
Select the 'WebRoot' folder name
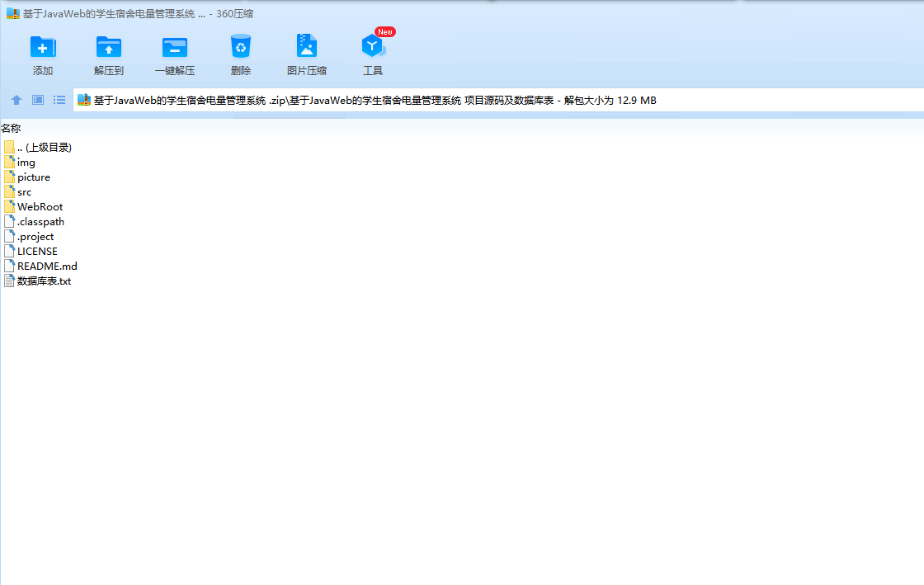tap(40, 207)
